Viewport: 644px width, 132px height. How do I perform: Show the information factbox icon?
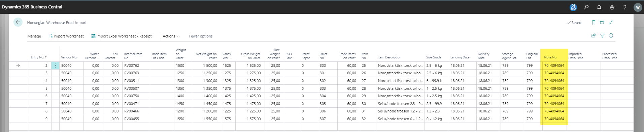tap(611, 36)
